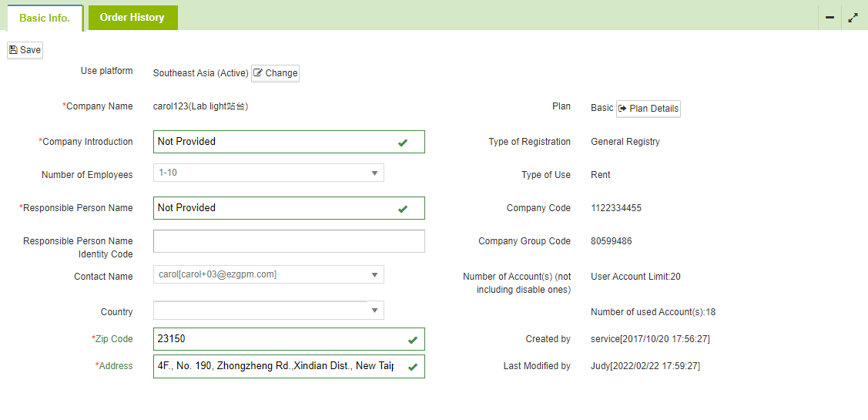The height and width of the screenshot is (420, 868).
Task: Edit the Zip Code field
Action: pos(289,339)
